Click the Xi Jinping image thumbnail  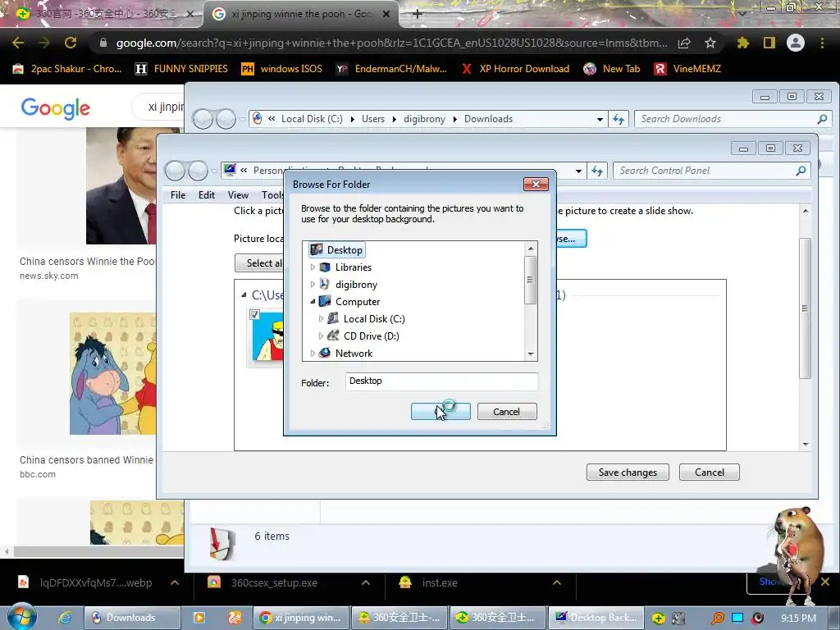pyautogui.click(x=121, y=185)
